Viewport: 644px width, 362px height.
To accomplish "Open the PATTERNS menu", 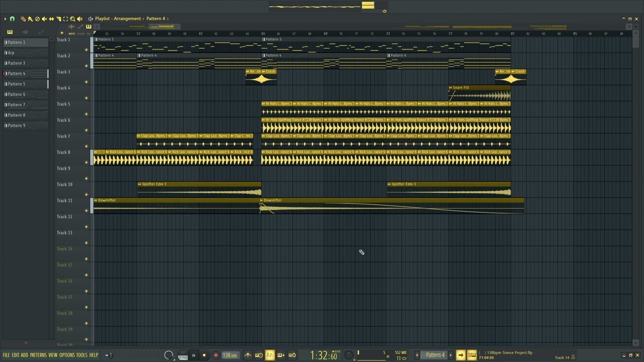I will [x=38, y=355].
